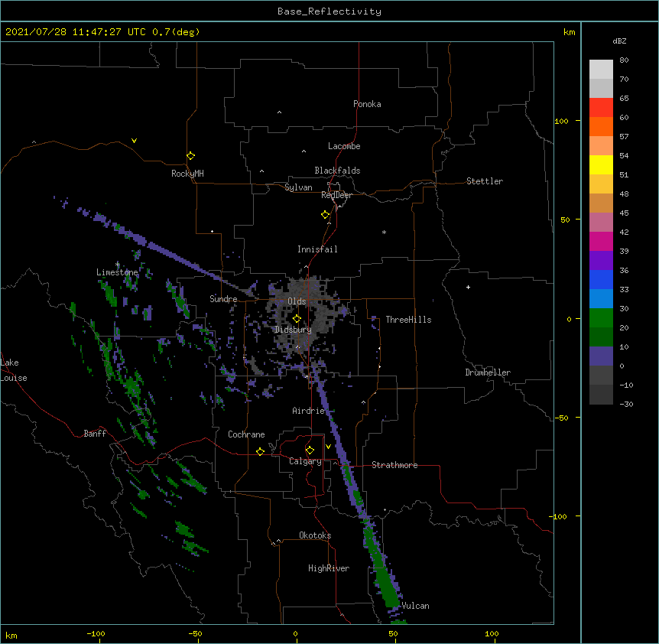Screen dimensions: 659x644
Task: Click the Calgary city label
Action: pos(305,461)
